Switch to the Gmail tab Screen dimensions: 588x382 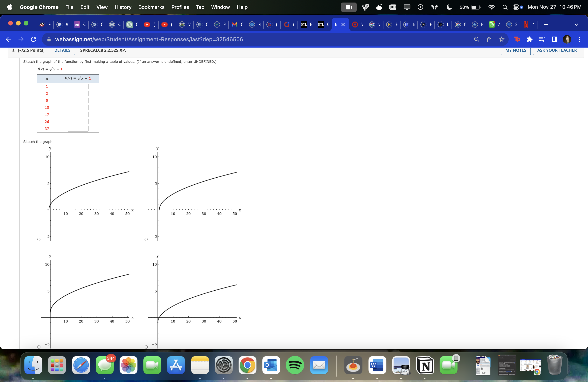(237, 25)
